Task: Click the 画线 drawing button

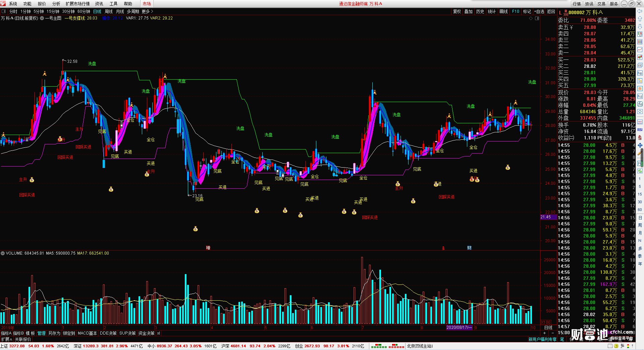Action: point(503,11)
